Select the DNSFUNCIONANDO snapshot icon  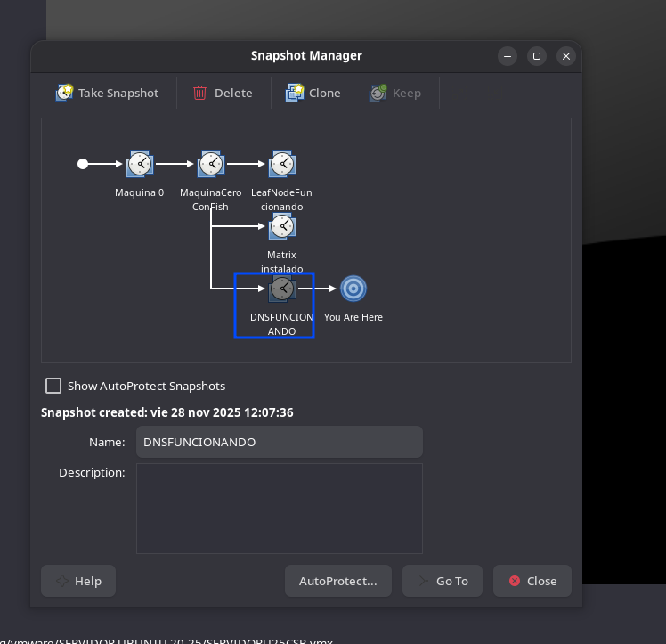pos(282,289)
